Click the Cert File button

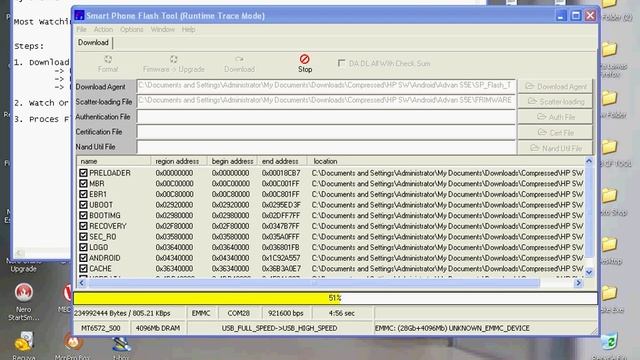tap(555, 133)
